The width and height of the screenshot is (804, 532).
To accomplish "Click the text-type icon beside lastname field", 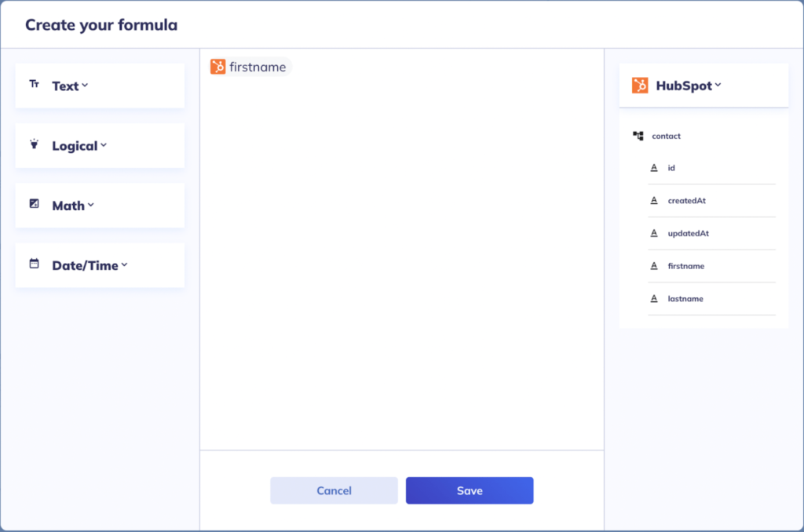I will (652, 299).
